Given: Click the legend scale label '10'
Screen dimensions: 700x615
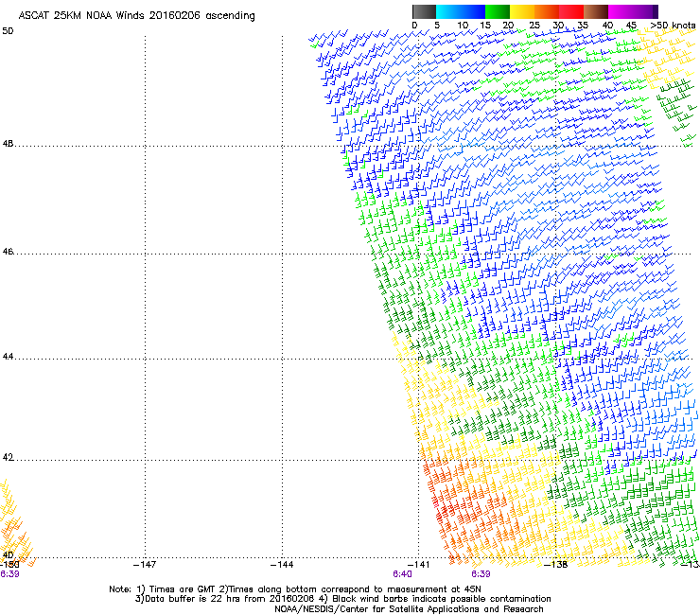Looking at the screenshot, I should click(463, 26).
